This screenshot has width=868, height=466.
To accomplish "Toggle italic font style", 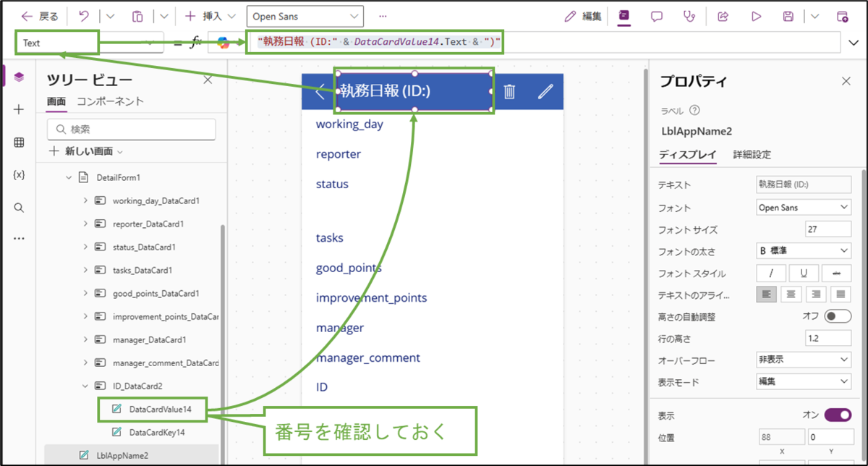I will coord(771,274).
